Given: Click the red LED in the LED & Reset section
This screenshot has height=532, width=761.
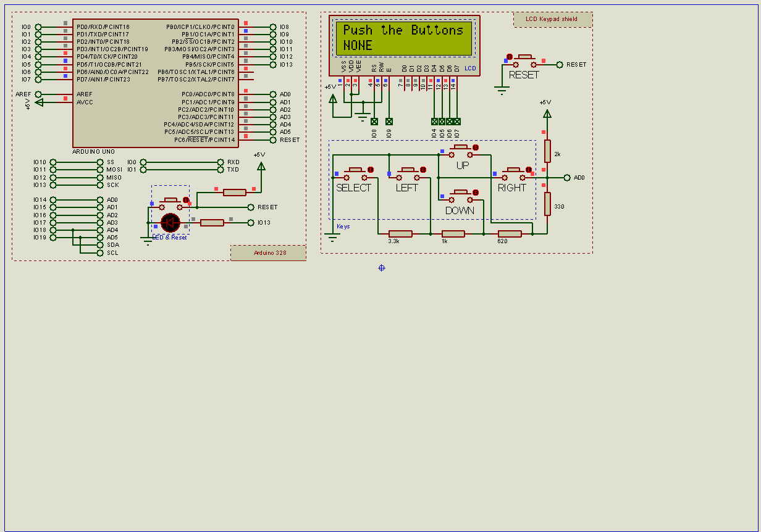Looking at the screenshot, I should [x=170, y=222].
